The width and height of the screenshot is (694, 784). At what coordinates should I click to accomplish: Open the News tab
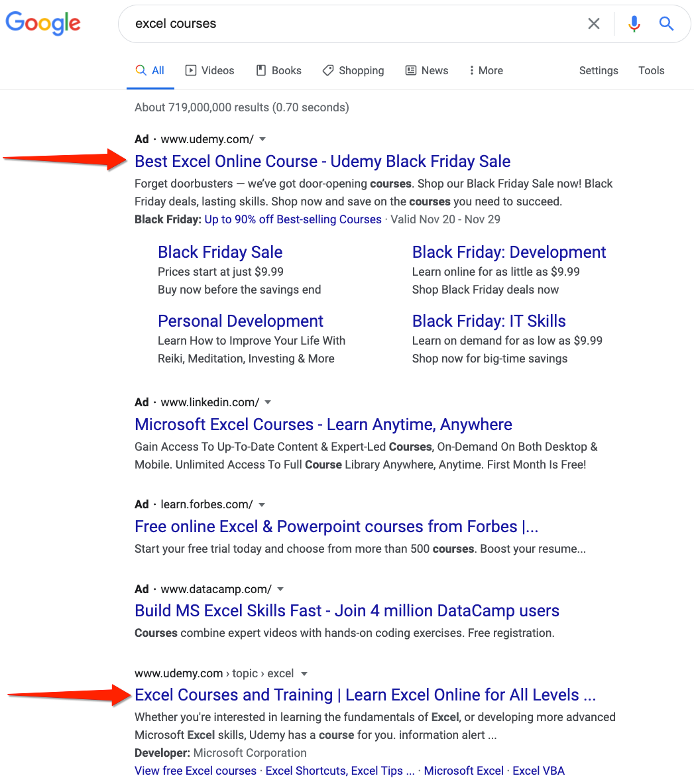pyautogui.click(x=426, y=70)
